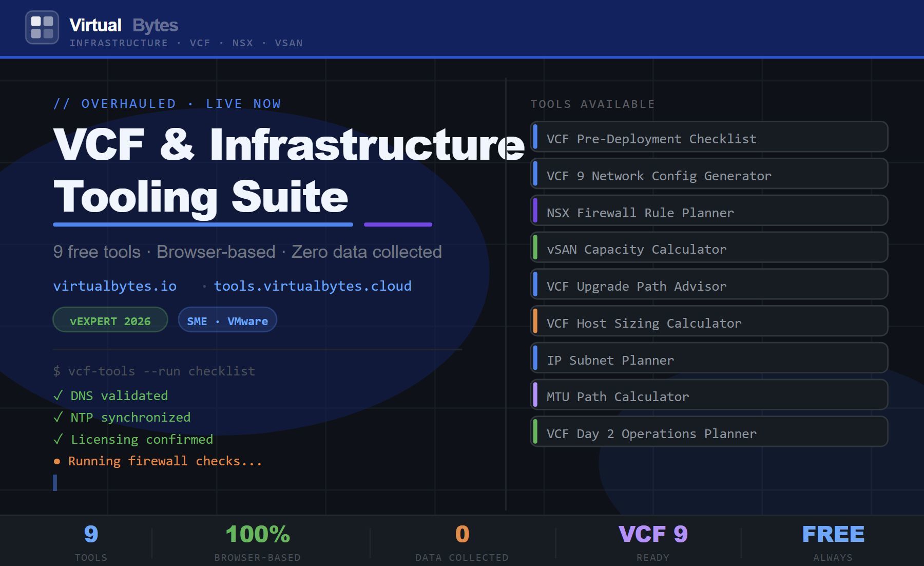Viewport: 924px width, 566px height.
Task: Open VCF 9 Network Config Generator
Action: tap(709, 174)
